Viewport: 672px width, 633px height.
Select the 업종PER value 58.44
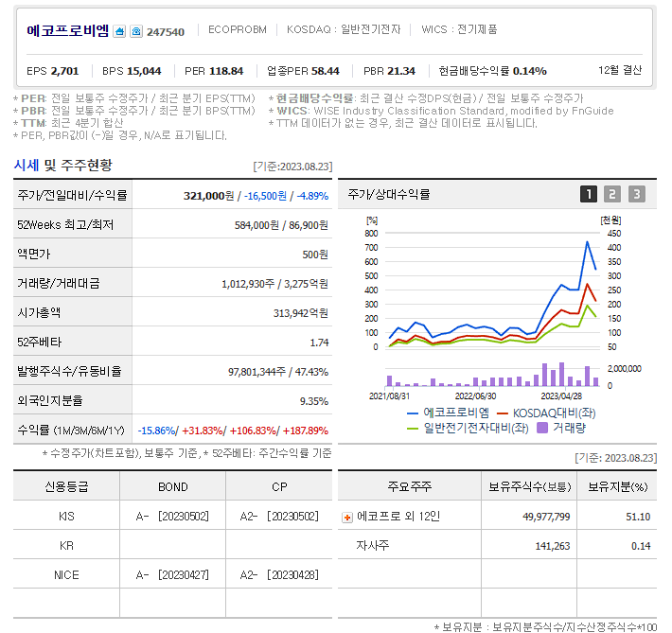[326, 71]
